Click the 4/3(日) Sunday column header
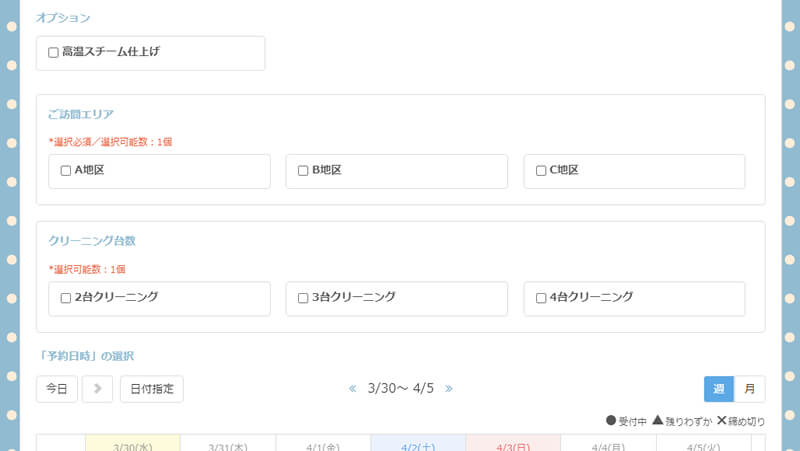800x451 pixels. [x=512, y=446]
